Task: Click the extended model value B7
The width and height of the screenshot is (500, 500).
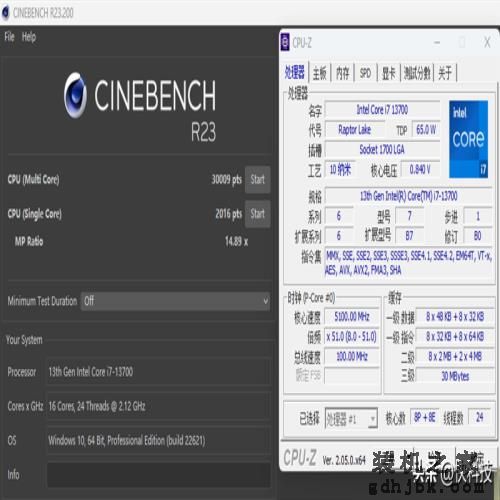Action: (x=409, y=236)
